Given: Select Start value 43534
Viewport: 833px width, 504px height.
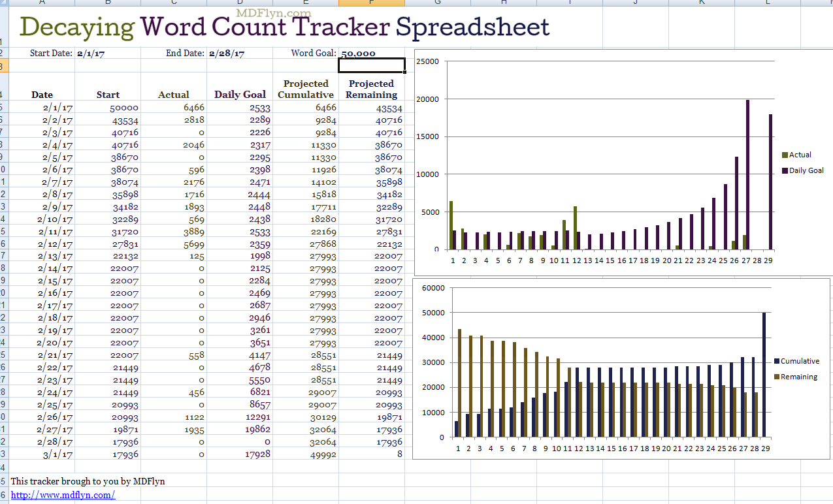Looking at the screenshot, I should (125, 120).
